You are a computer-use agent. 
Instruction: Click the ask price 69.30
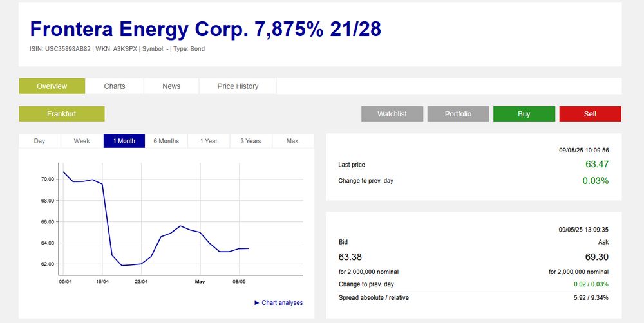tap(597, 257)
